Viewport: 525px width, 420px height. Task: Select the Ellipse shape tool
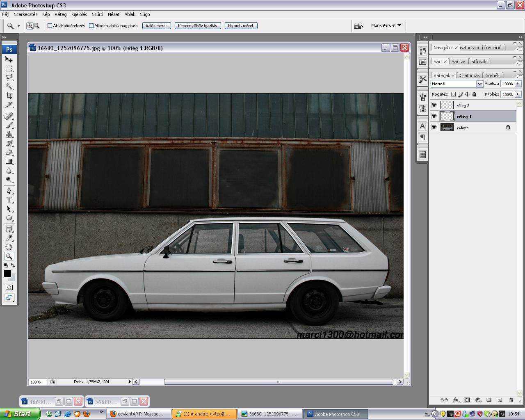(x=9, y=218)
